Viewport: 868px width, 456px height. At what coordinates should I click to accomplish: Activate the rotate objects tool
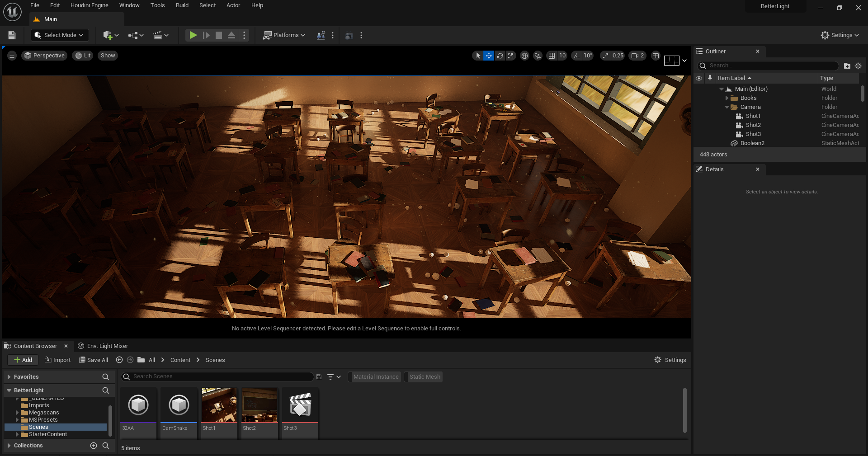click(500, 56)
